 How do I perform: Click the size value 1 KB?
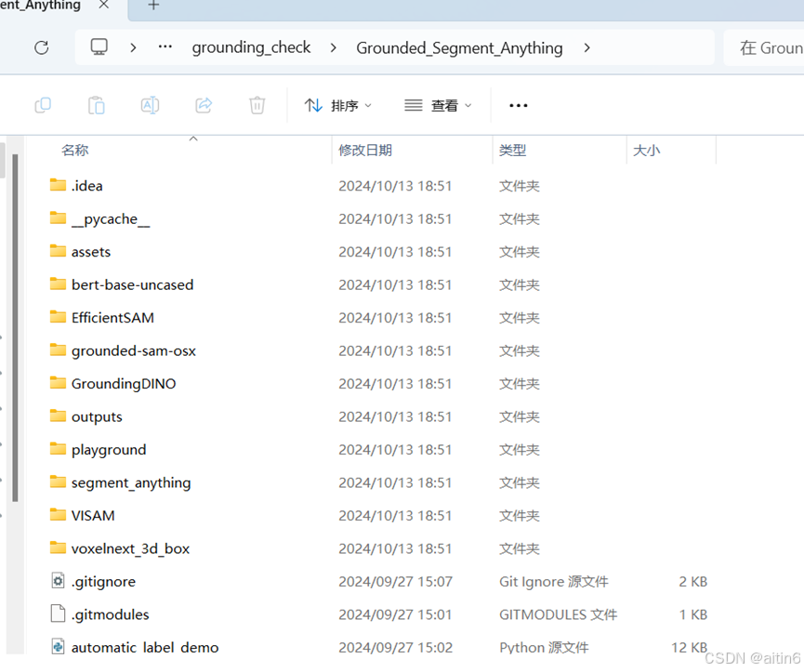(x=693, y=614)
